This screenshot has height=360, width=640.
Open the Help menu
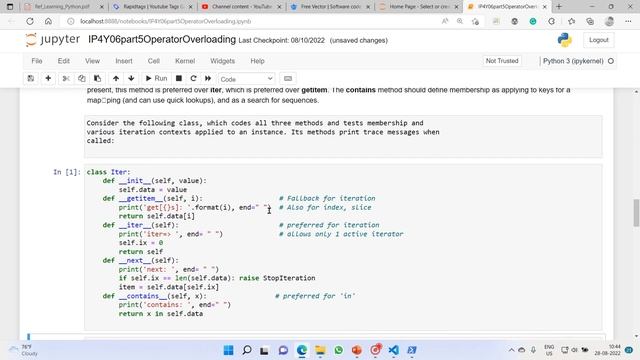click(258, 61)
